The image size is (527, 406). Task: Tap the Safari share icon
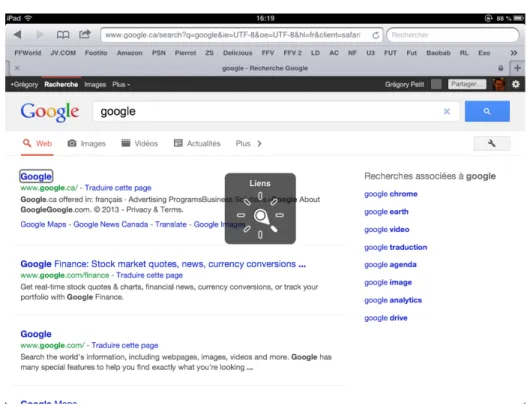(x=85, y=34)
